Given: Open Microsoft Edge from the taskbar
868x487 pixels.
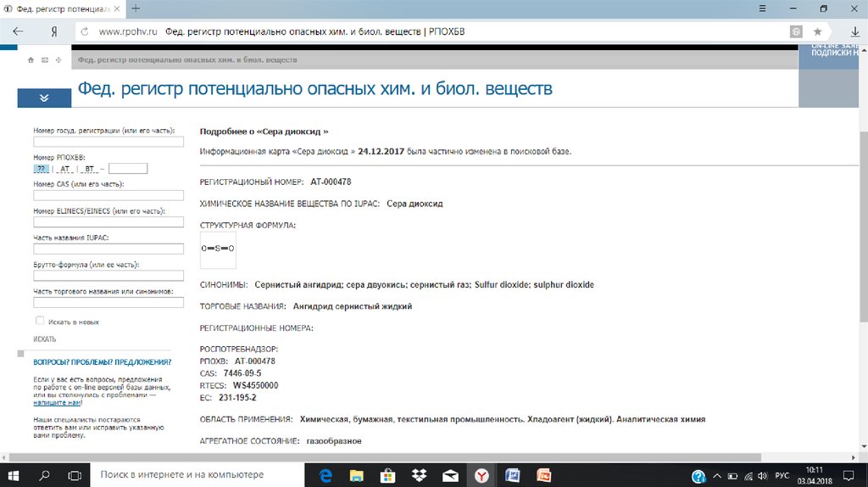Looking at the screenshot, I should click(x=325, y=475).
